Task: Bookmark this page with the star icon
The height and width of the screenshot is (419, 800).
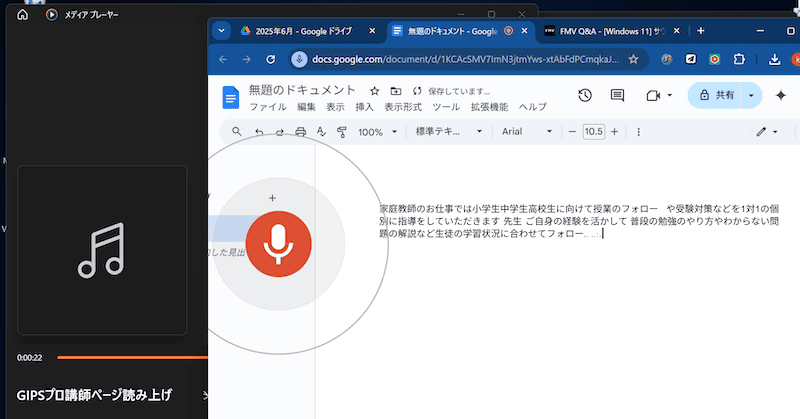Action: 633,59
